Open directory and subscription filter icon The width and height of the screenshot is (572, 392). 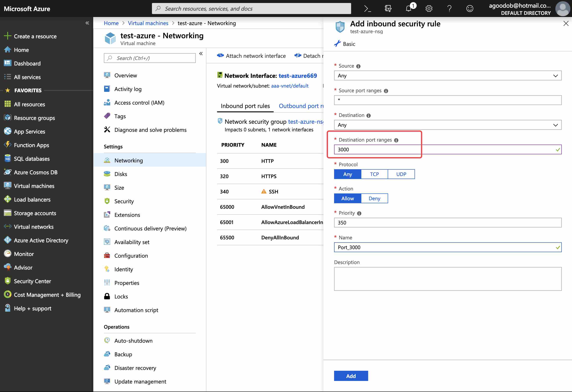[x=388, y=9]
